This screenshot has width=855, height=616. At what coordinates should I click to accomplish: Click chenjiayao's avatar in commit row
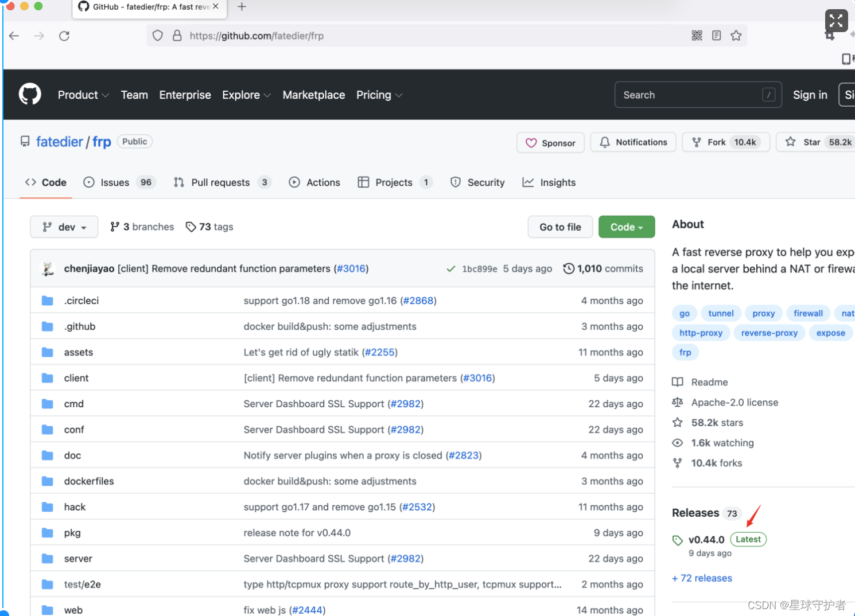[48, 268]
